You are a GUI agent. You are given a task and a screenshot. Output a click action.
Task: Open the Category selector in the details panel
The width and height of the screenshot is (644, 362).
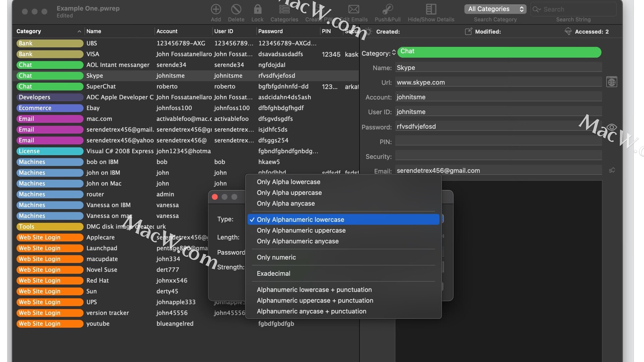pos(394,53)
